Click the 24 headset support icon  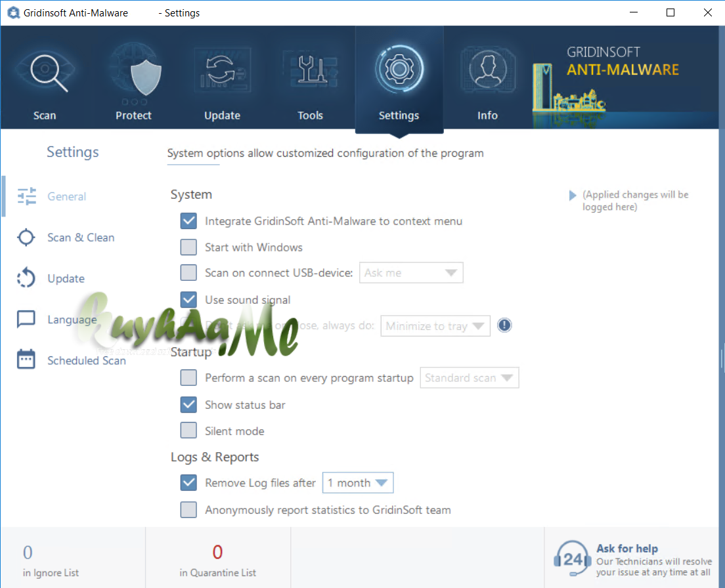click(x=573, y=559)
